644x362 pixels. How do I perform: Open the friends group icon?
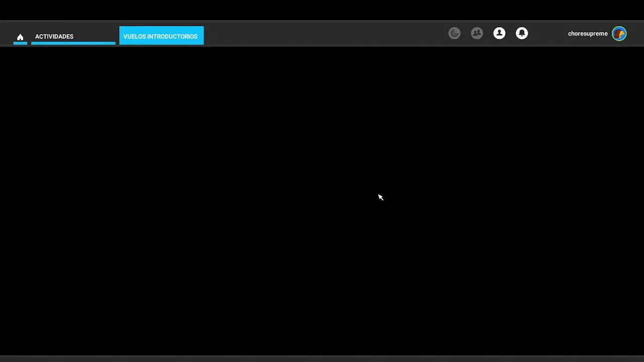point(477,33)
